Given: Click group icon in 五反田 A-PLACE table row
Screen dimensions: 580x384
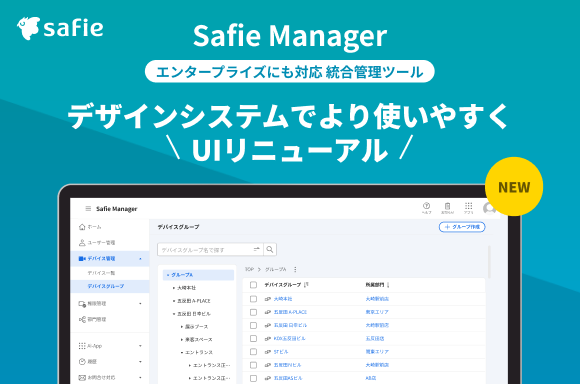Looking at the screenshot, I should pyautogui.click(x=268, y=312).
